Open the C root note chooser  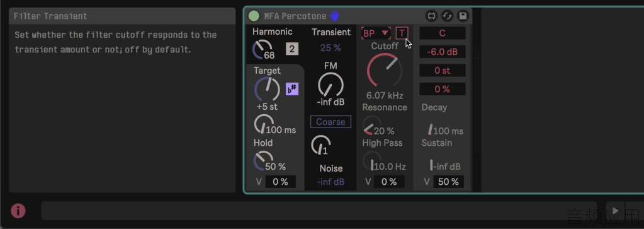[443, 33]
